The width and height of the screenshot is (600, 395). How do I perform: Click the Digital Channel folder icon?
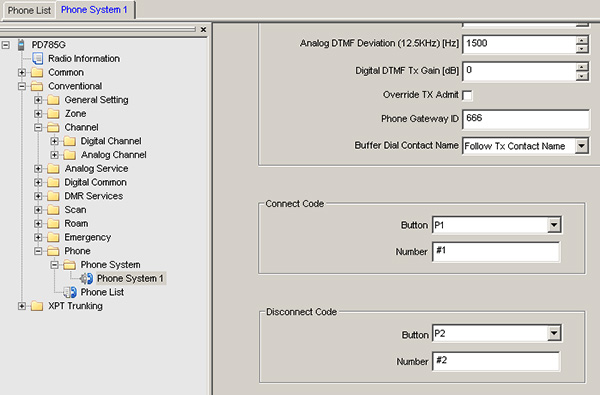69,141
